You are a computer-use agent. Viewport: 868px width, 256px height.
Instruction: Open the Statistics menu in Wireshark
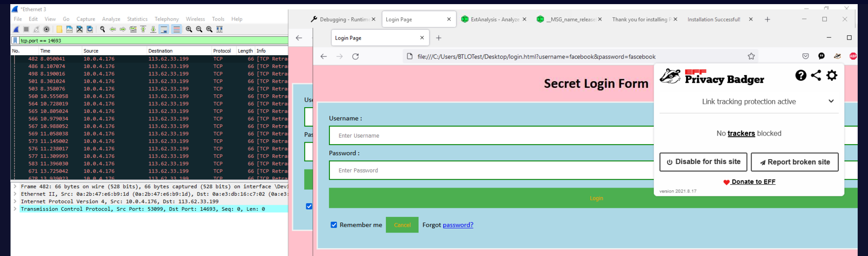tap(137, 19)
